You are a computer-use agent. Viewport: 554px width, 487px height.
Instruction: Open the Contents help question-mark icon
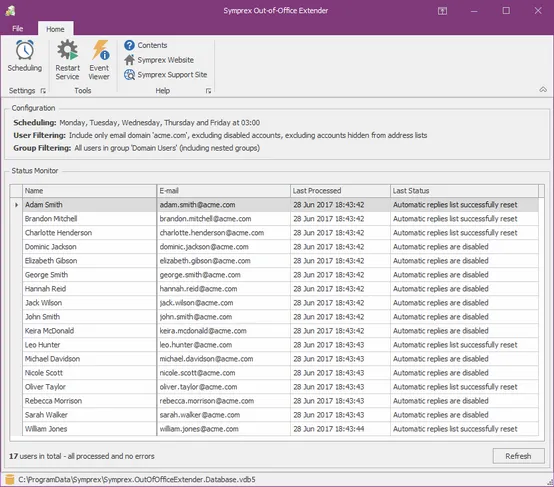[129, 45]
